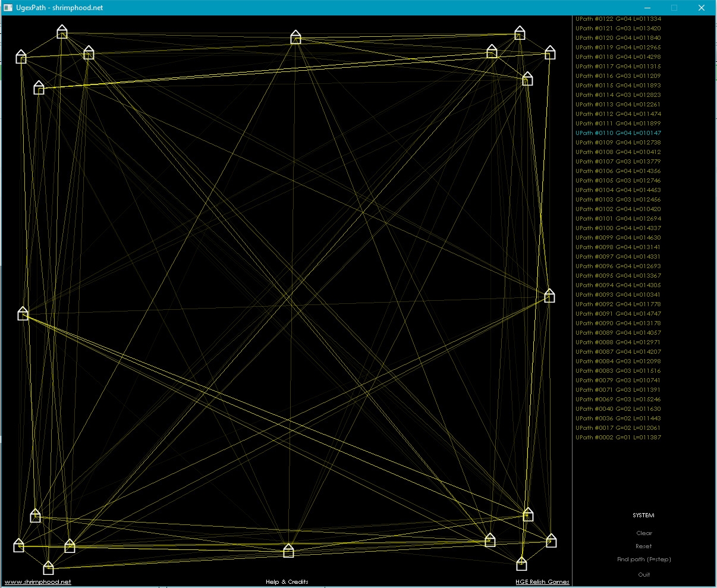Viewport: 717px width, 588px height.
Task: Select row UPath #0099 G=04 L=014630
Action: (x=618, y=238)
